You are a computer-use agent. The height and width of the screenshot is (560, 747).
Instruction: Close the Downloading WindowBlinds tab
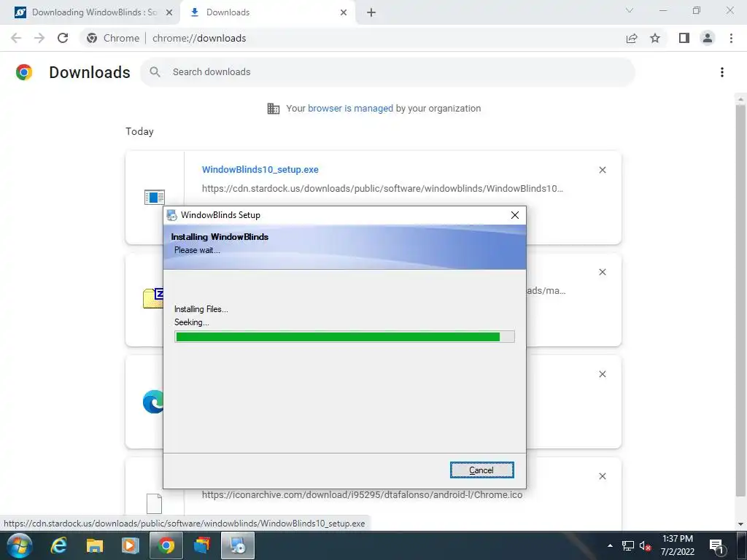169,12
